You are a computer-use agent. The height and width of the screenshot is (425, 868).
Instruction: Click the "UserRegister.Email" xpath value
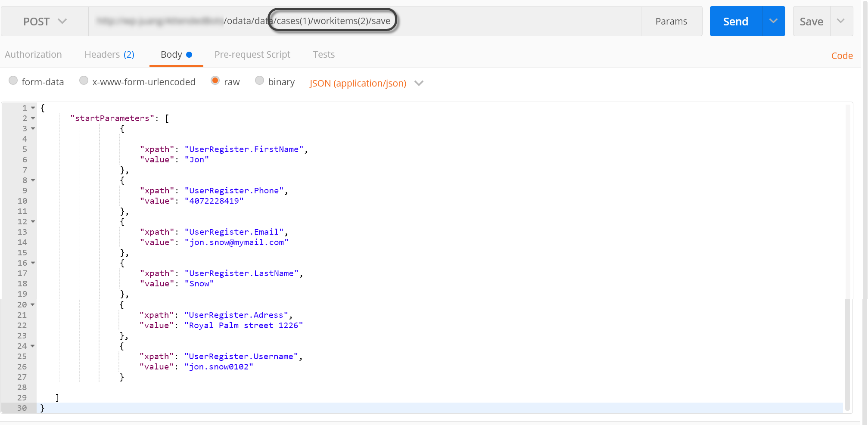234,232
